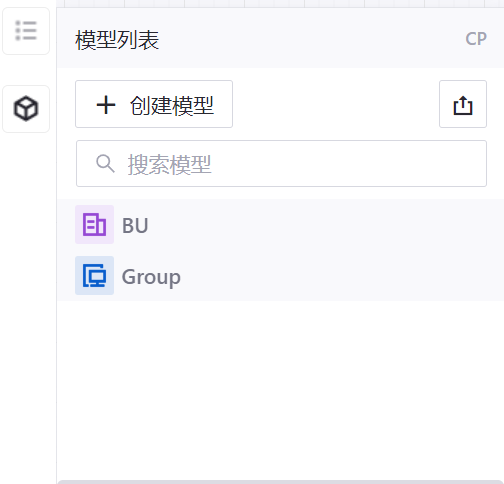Select the BU model label
This screenshot has width=504, height=484.
tap(135, 226)
